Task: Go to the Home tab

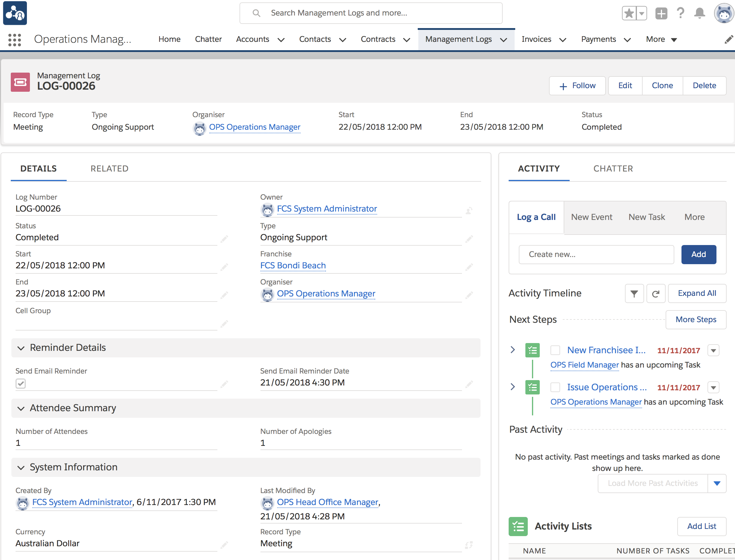Action: (x=170, y=39)
